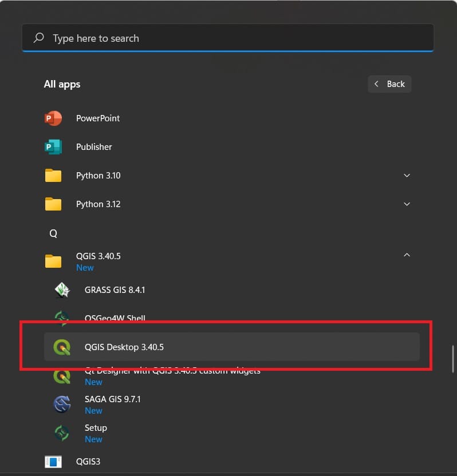Select GRASS GIS 8.4.1 entry text

pos(115,290)
